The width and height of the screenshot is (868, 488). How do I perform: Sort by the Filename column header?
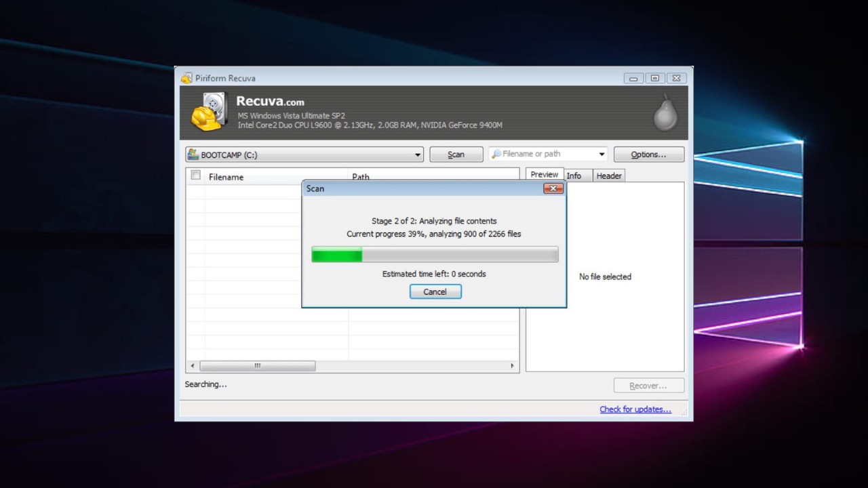click(277, 176)
